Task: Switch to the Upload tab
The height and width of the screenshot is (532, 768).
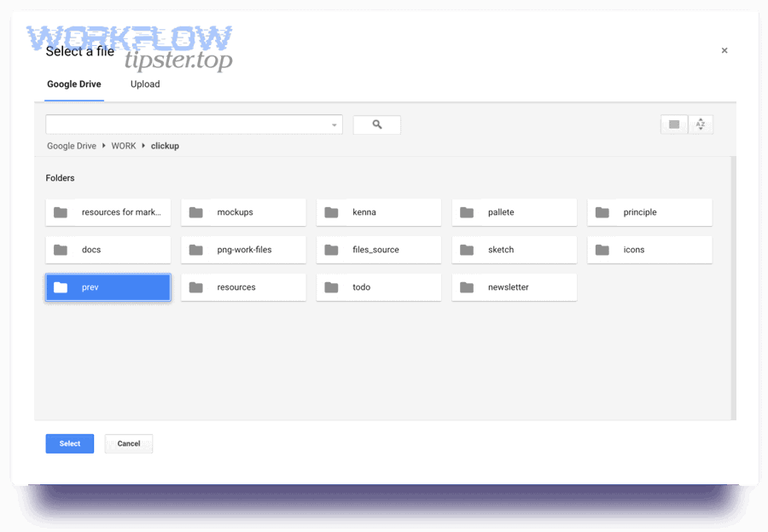Action: (145, 84)
